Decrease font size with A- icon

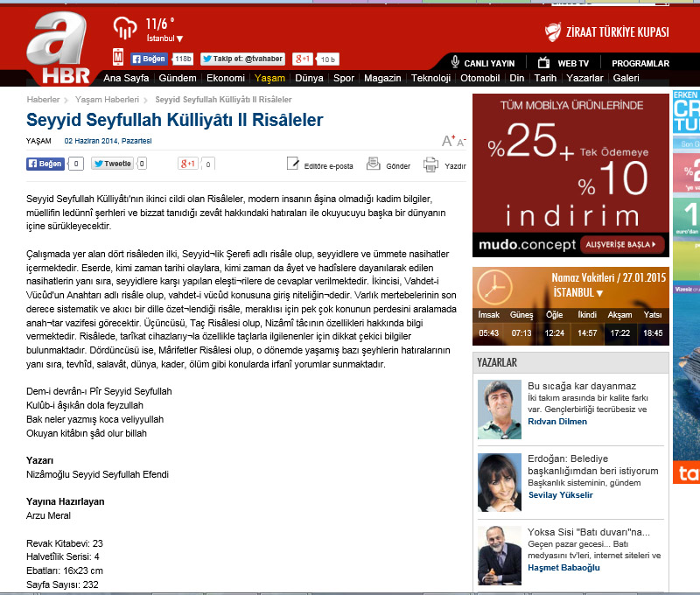pos(461,142)
